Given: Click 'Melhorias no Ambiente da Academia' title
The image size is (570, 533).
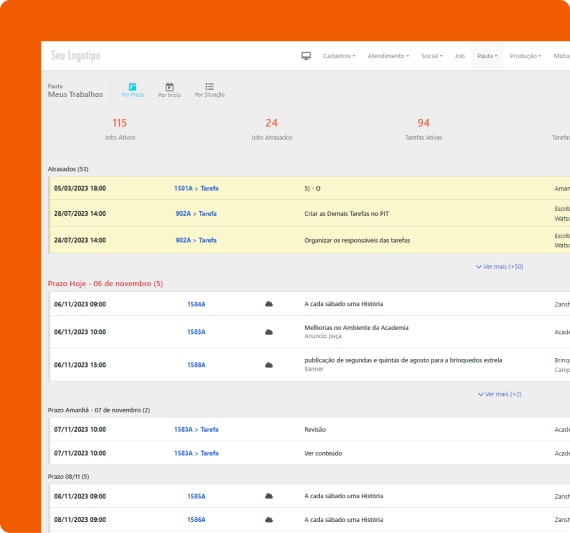Looking at the screenshot, I should pyautogui.click(x=356, y=328).
